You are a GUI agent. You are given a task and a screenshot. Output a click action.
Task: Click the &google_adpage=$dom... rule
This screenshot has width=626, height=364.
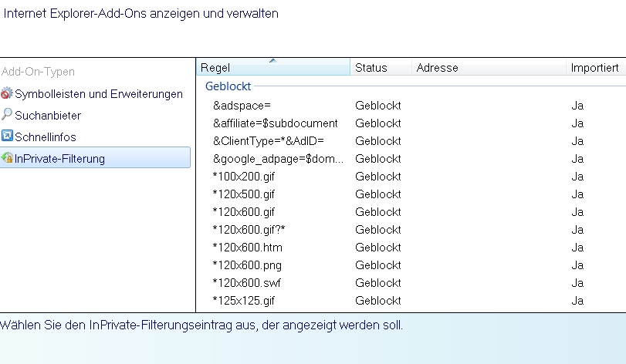pyautogui.click(x=279, y=158)
